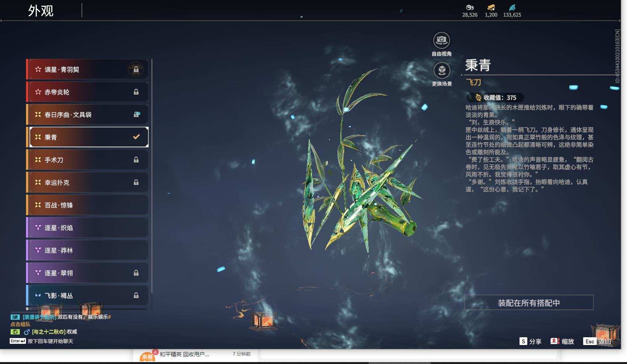This screenshot has height=364, width=627.
Task: Select the 摘星·青羽契 skin entry
Action: click(x=87, y=69)
